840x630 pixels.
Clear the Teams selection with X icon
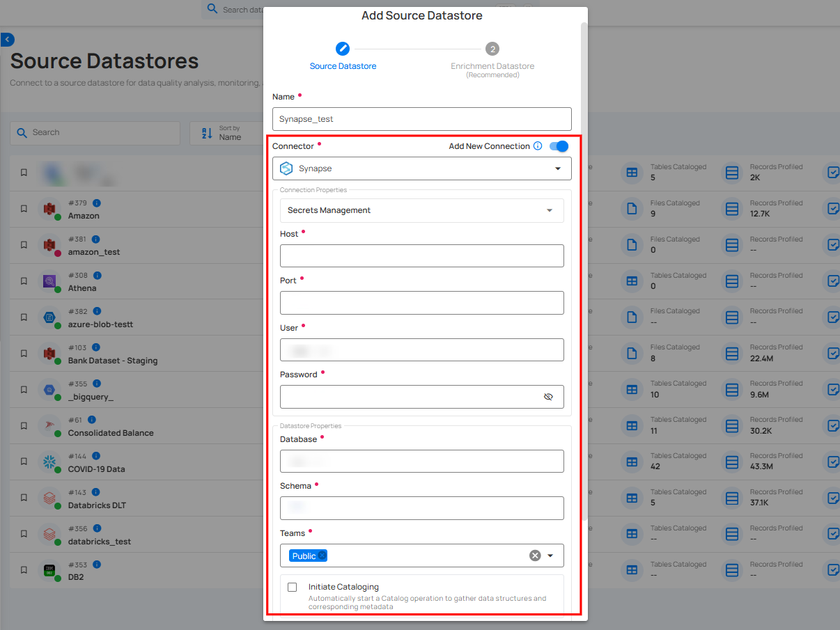click(x=535, y=556)
